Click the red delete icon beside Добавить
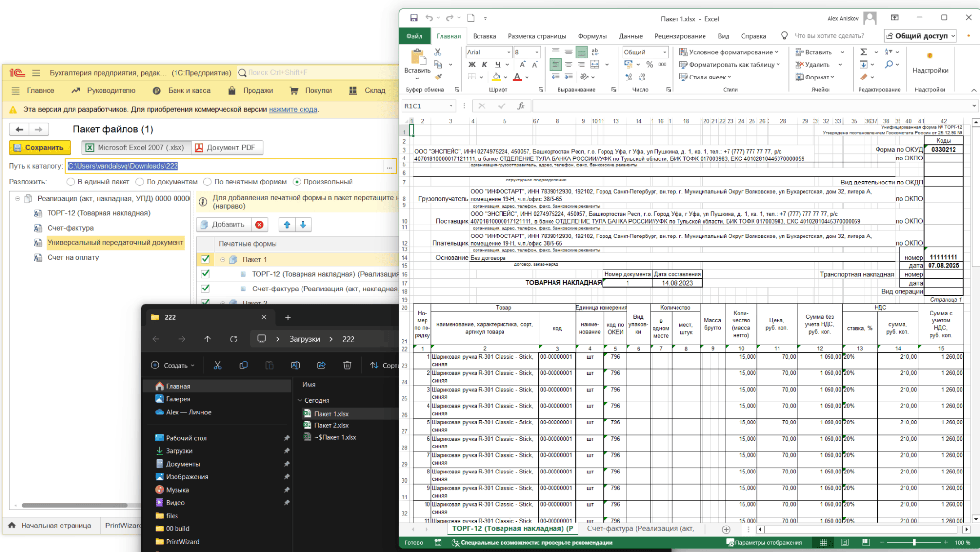The width and height of the screenshot is (980, 552). (x=259, y=225)
